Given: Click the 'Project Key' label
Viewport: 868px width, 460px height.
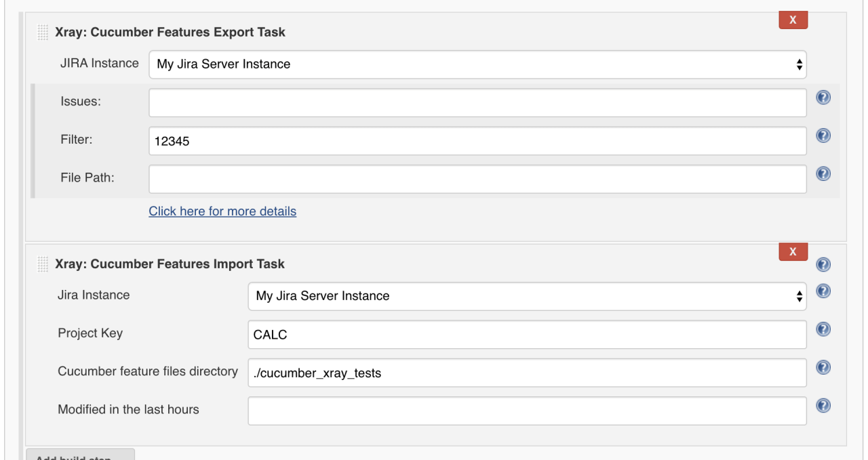Looking at the screenshot, I should 90,333.
